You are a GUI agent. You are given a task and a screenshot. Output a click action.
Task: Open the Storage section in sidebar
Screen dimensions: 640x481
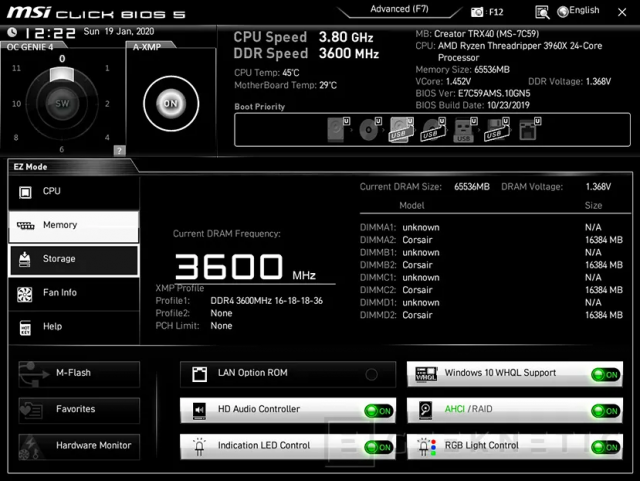pos(74,259)
